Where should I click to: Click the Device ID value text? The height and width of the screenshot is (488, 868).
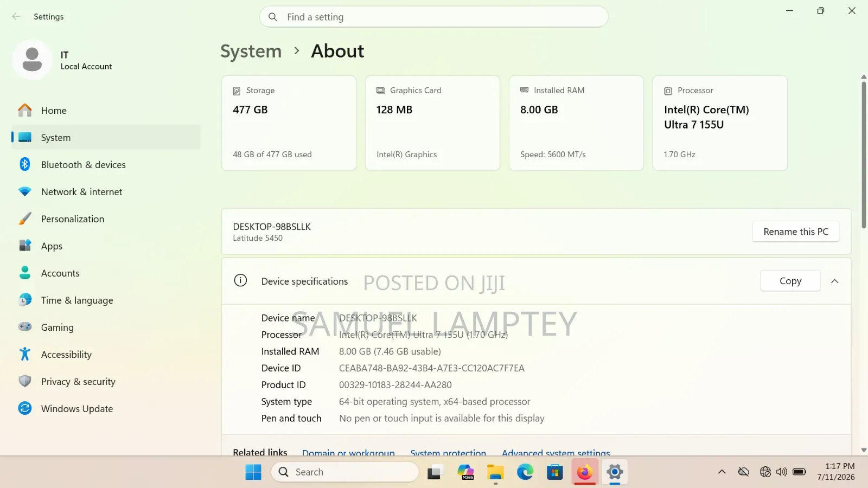[x=432, y=368]
